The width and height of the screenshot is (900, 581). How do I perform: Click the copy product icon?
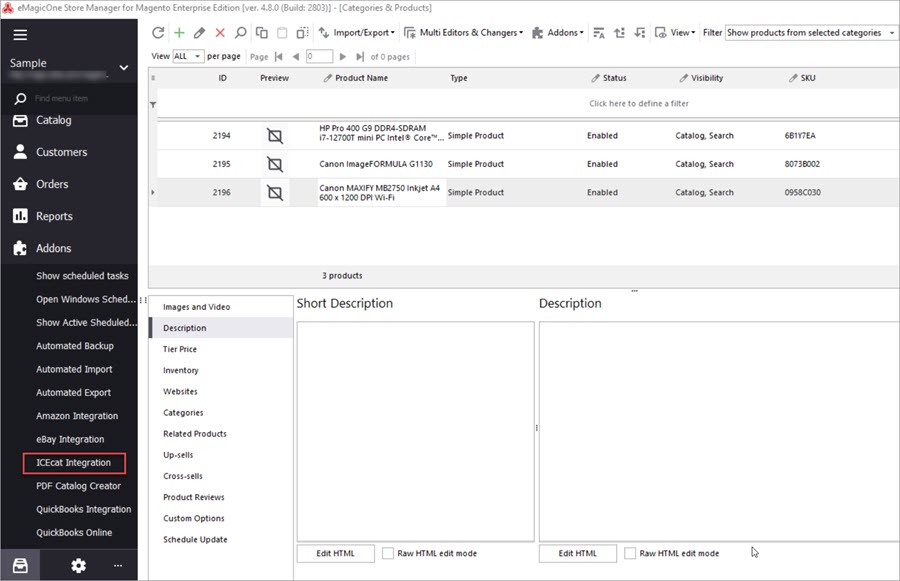tap(261, 33)
